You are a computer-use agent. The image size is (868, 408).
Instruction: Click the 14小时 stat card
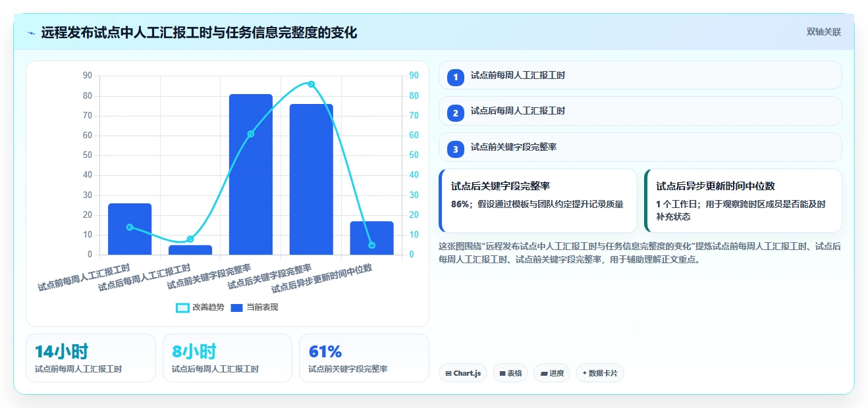click(91, 358)
